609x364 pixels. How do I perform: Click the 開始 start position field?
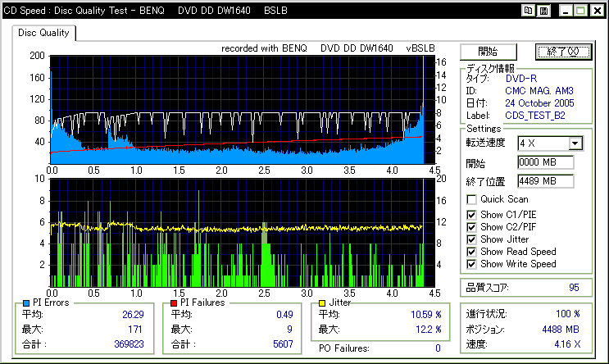pyautogui.click(x=545, y=162)
